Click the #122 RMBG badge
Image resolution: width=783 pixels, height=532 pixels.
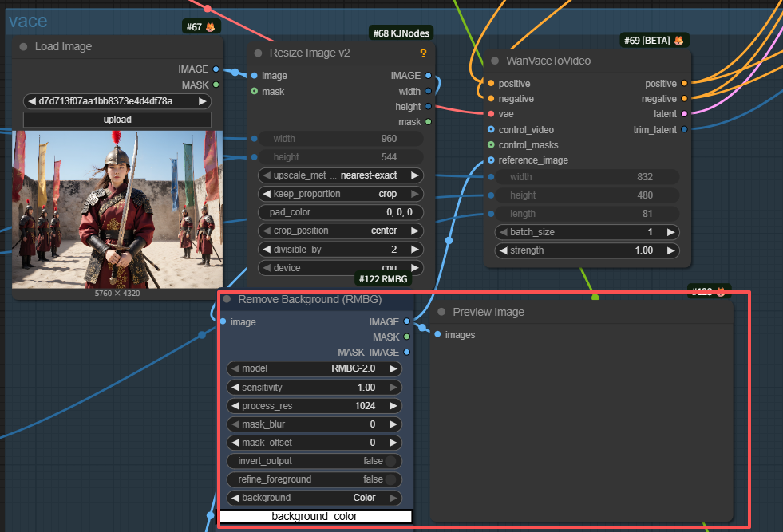point(383,279)
